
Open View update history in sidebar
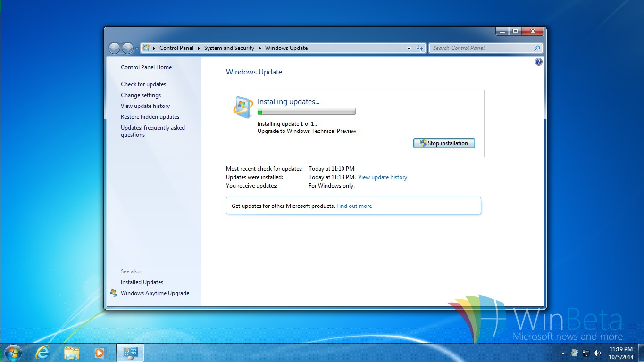click(145, 106)
